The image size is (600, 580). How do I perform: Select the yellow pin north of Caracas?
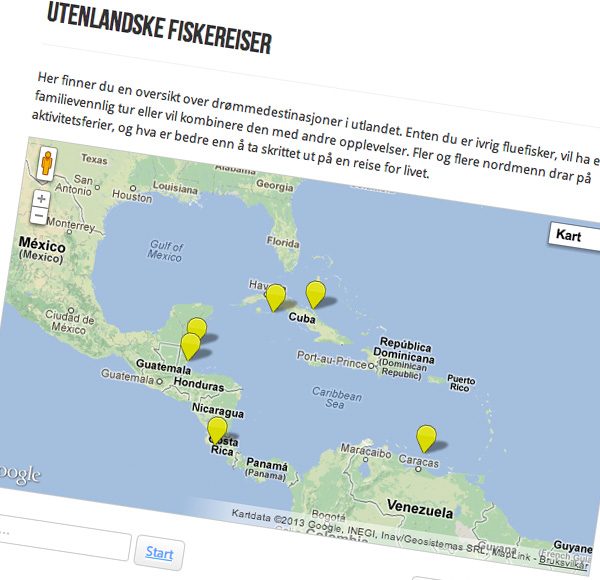coord(426,438)
